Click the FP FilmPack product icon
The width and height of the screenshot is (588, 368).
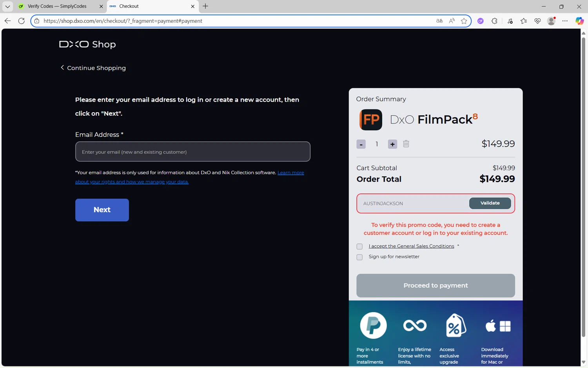pos(371,120)
